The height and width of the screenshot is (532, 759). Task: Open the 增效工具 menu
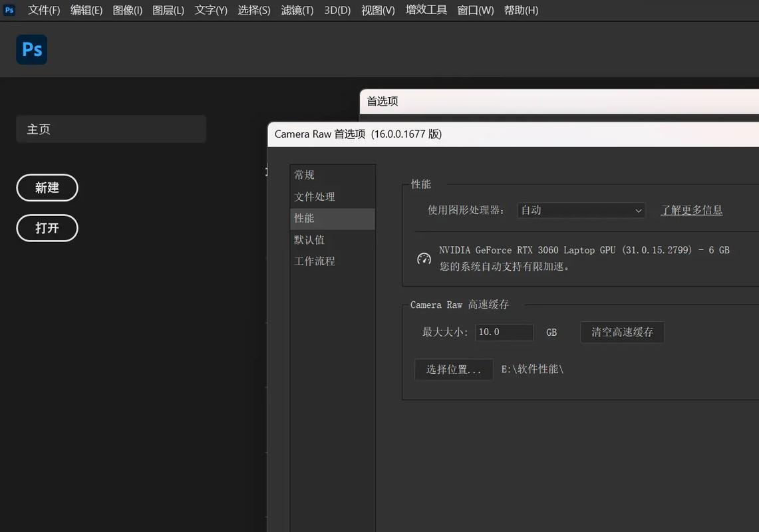pyautogui.click(x=426, y=10)
